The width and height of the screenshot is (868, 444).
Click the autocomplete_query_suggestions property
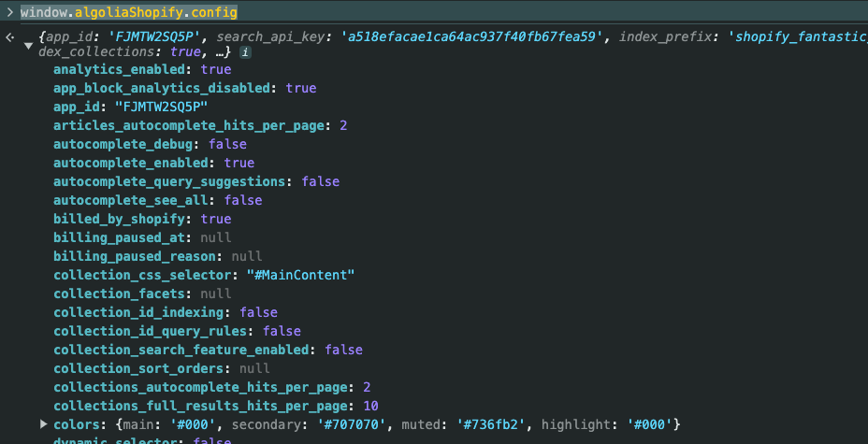169,181
